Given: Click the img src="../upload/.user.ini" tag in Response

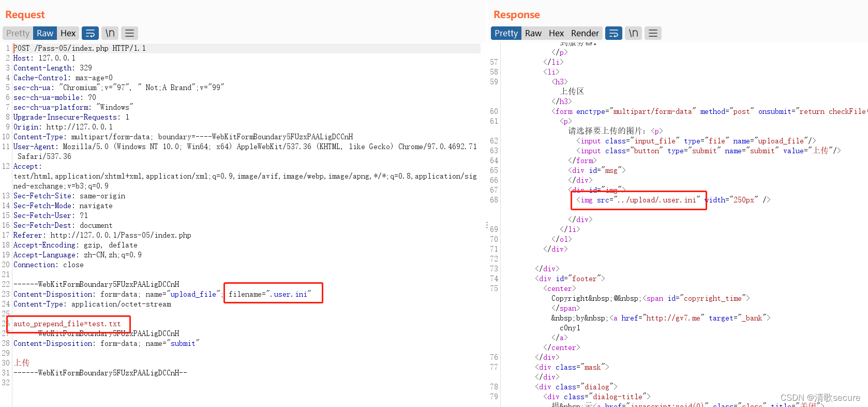Looking at the screenshot, I should [674, 200].
